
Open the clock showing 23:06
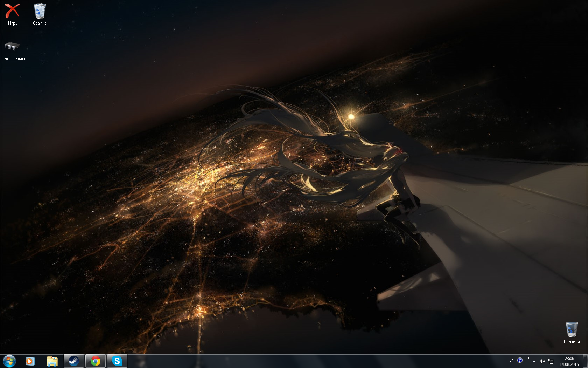click(x=569, y=361)
